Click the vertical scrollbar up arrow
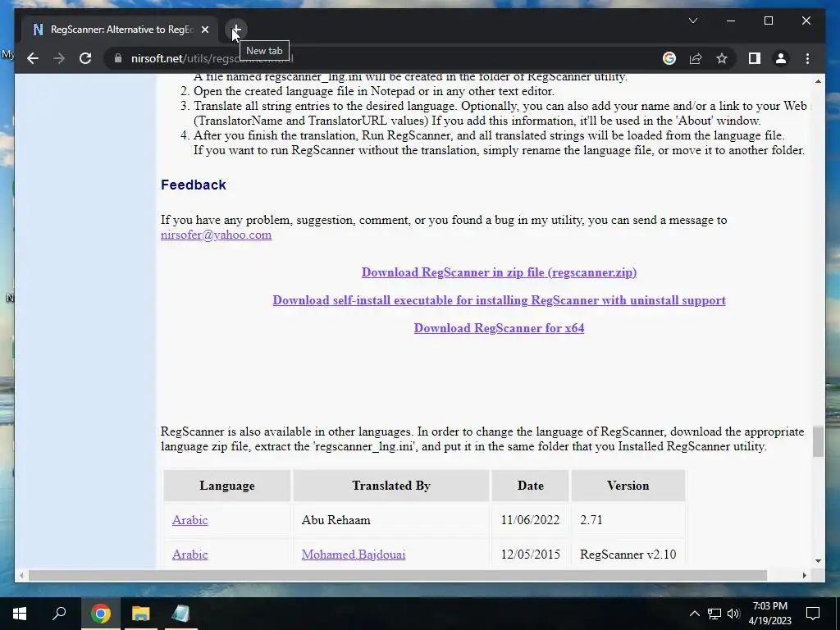 [818, 81]
